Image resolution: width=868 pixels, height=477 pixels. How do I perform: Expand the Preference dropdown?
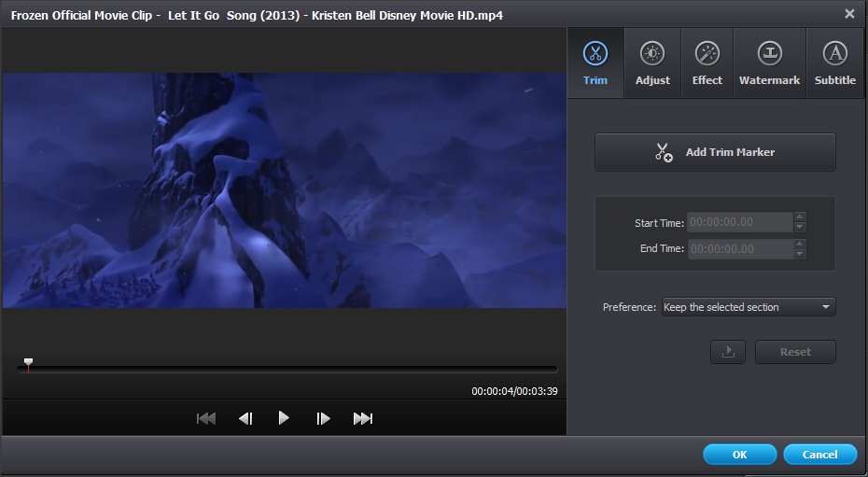(749, 307)
